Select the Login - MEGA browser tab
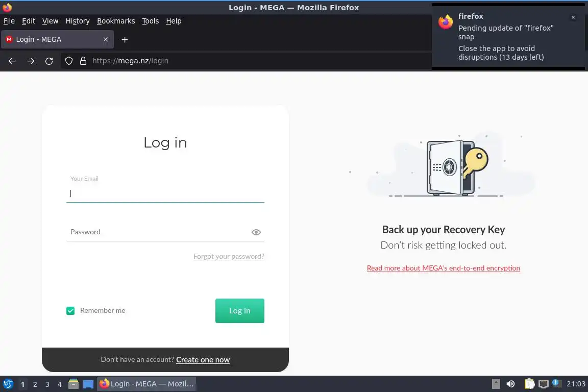Image resolution: width=588 pixels, height=392 pixels. coord(57,39)
